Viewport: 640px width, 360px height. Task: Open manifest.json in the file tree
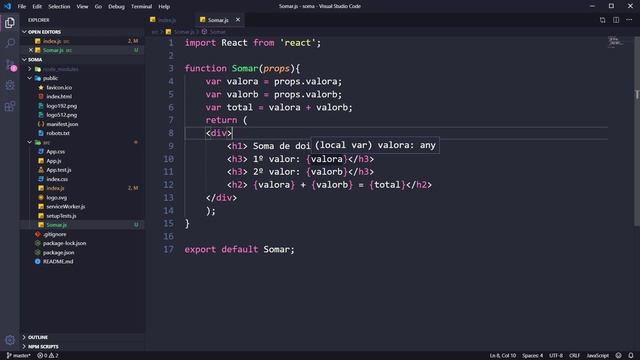82,124
